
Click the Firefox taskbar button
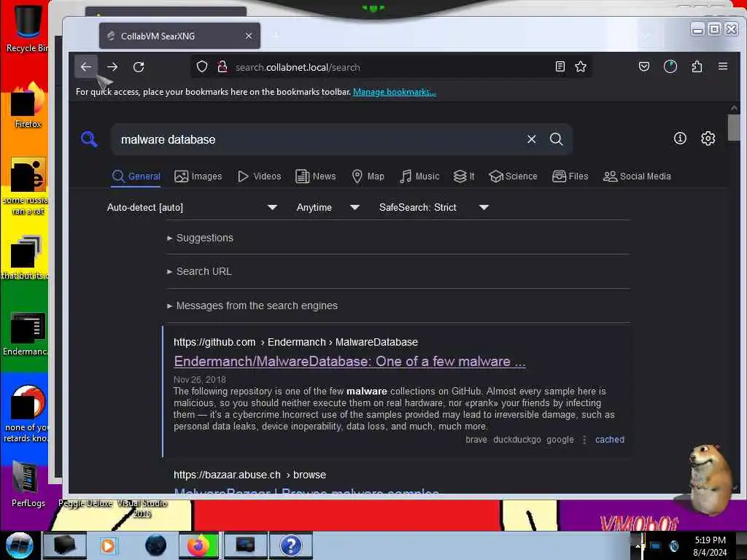pyautogui.click(x=198, y=545)
